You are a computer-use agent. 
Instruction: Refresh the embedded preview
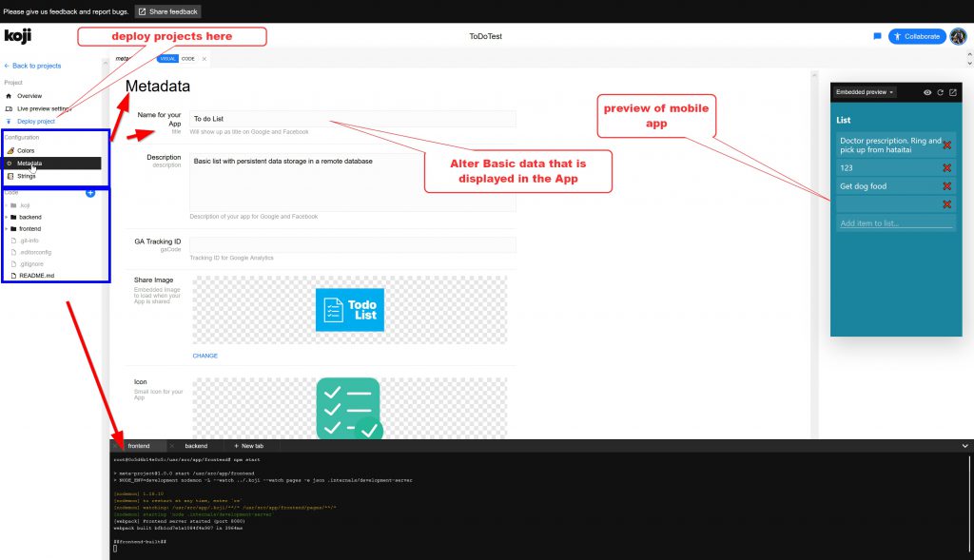941,92
